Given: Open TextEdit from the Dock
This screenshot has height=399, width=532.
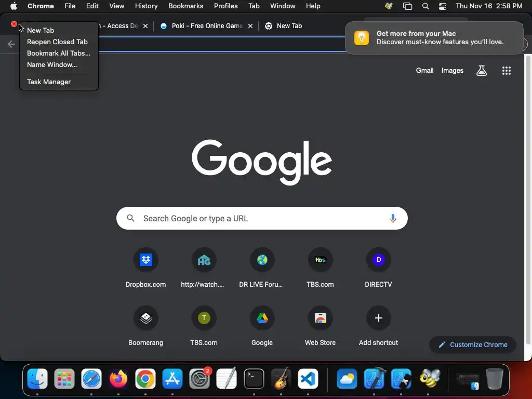Looking at the screenshot, I should tap(227, 379).
